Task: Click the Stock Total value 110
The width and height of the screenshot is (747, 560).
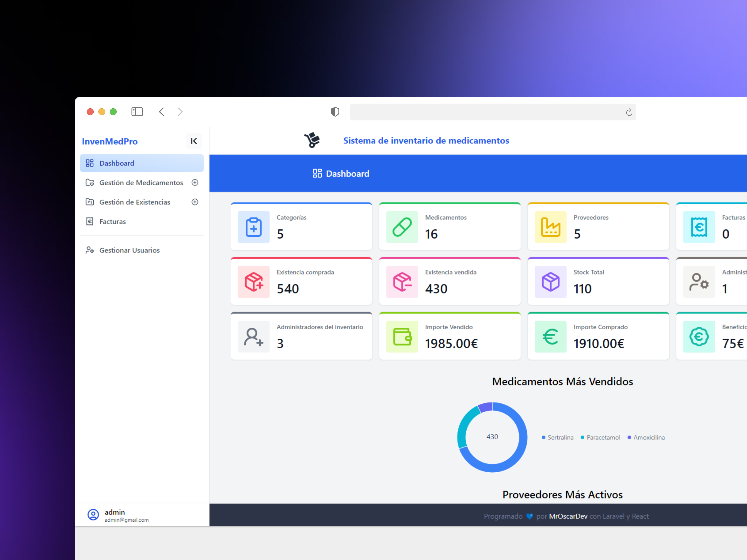Action: click(x=582, y=289)
